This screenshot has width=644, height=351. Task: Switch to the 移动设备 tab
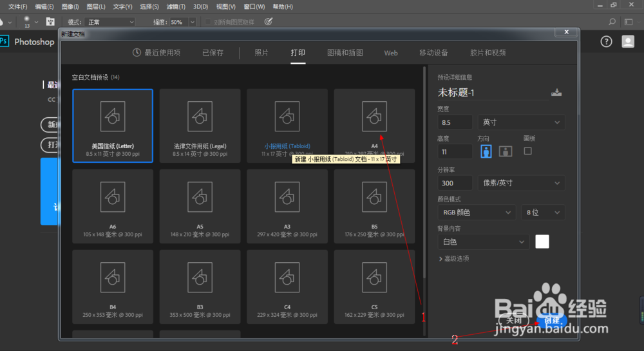pyautogui.click(x=433, y=53)
